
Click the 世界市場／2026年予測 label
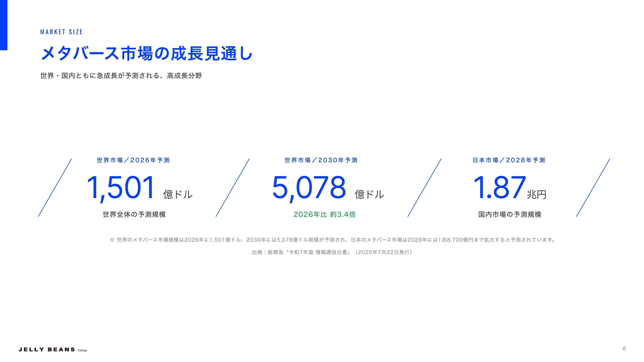tap(133, 160)
